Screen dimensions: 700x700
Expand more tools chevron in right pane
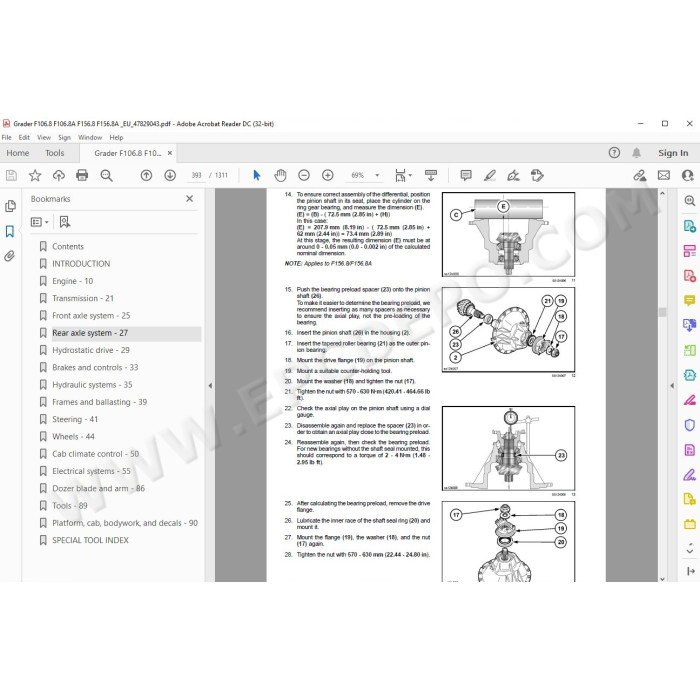(x=690, y=549)
